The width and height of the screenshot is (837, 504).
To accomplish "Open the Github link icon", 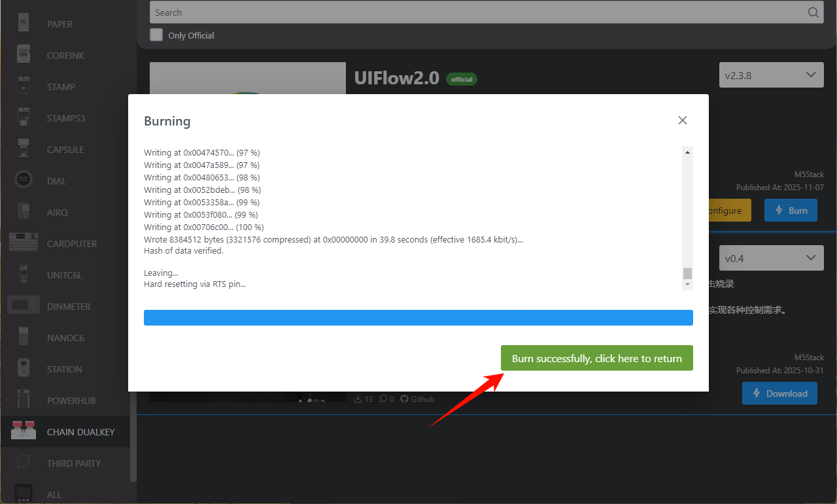I will click(x=404, y=399).
